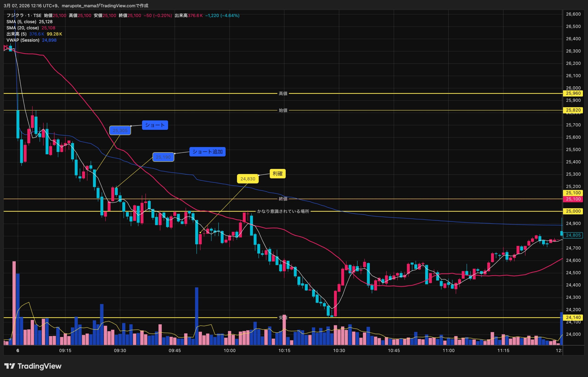
Task: Click the yellow 利確 annotation label
Action: pos(277,174)
